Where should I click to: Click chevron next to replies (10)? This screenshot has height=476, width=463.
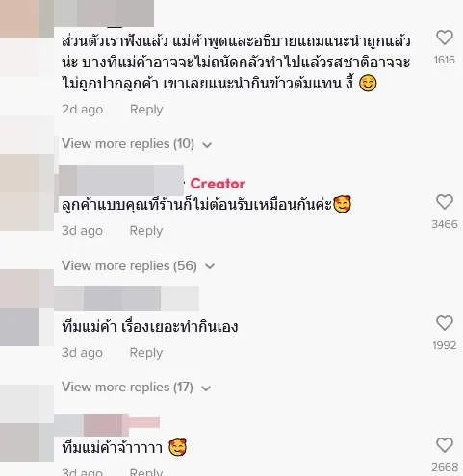[207, 145]
